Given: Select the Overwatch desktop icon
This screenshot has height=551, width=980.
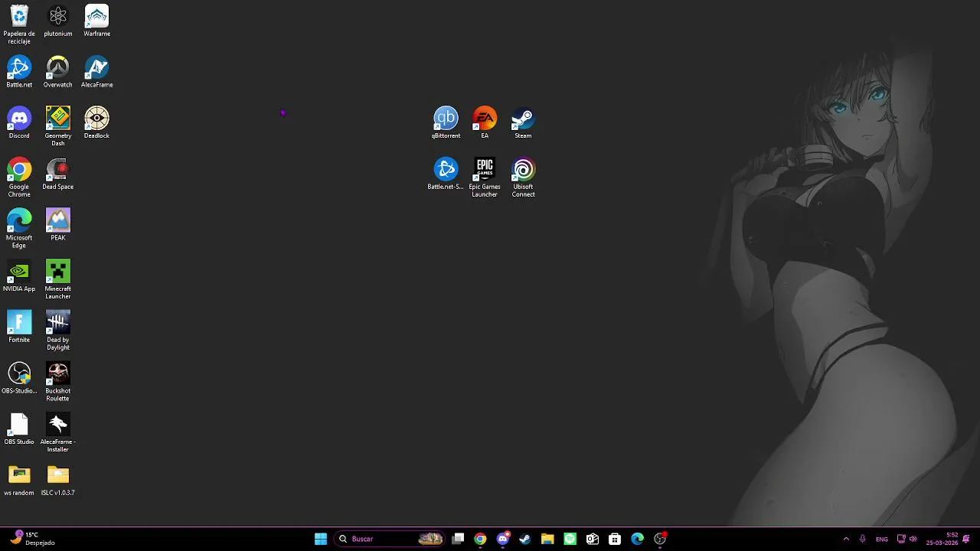Looking at the screenshot, I should pyautogui.click(x=58, y=72).
